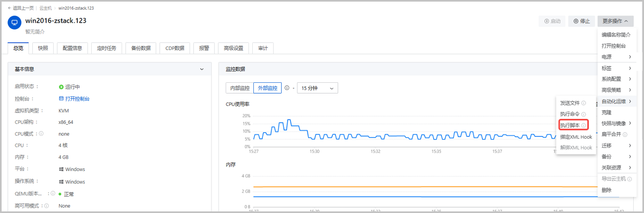Click the 停止 button
This screenshot has width=644, height=213.
581,22
